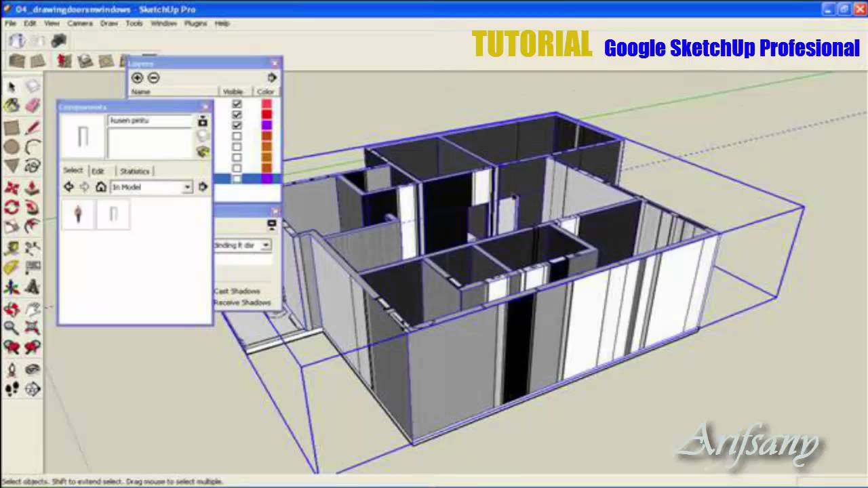
Task: Choose the Push/Pull tool
Action: coord(33,188)
